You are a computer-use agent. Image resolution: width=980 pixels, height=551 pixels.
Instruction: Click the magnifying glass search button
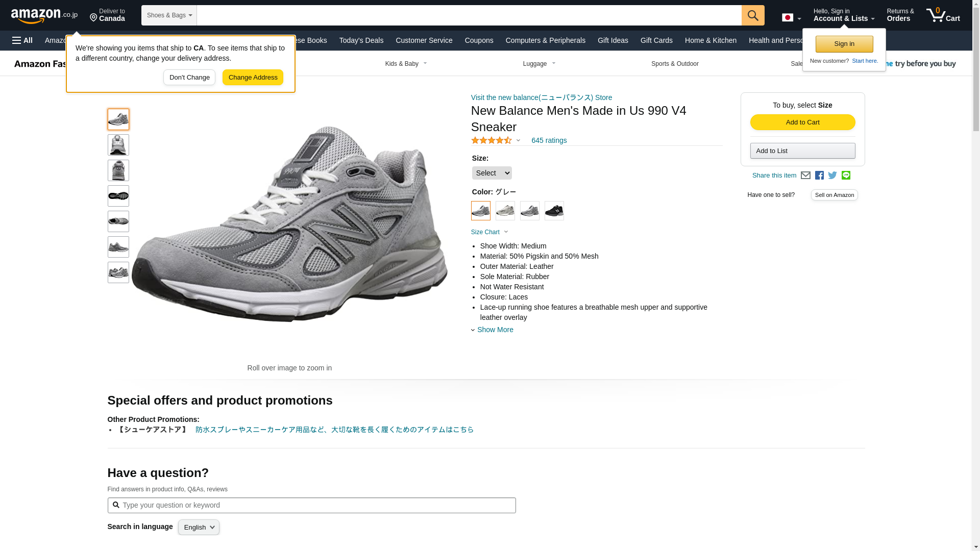(x=752, y=15)
